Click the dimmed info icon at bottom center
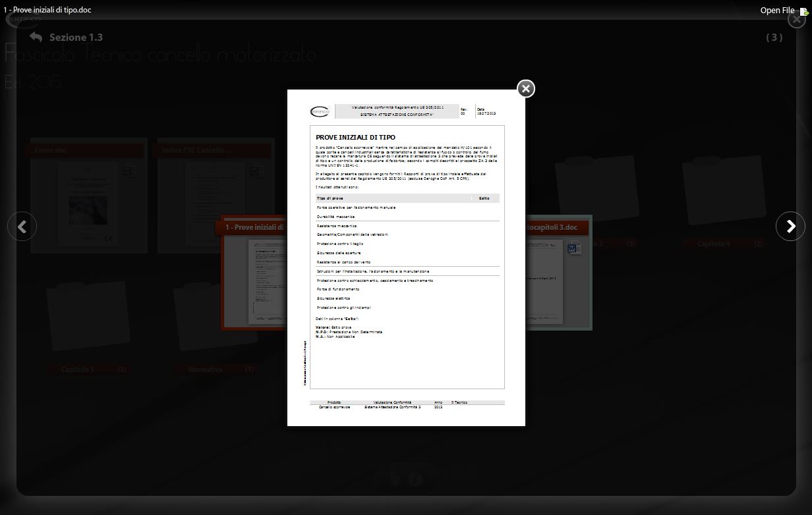This screenshot has width=812, height=515. pyautogui.click(x=415, y=480)
